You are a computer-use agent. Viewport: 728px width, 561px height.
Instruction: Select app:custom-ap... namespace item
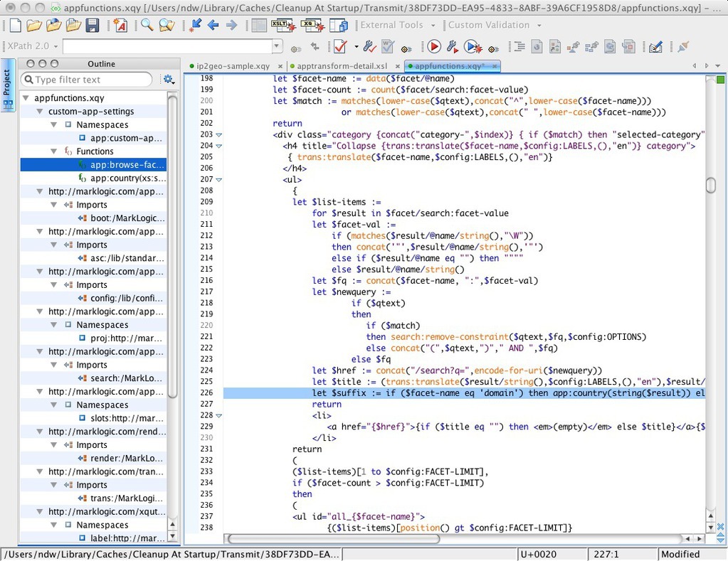93,138
